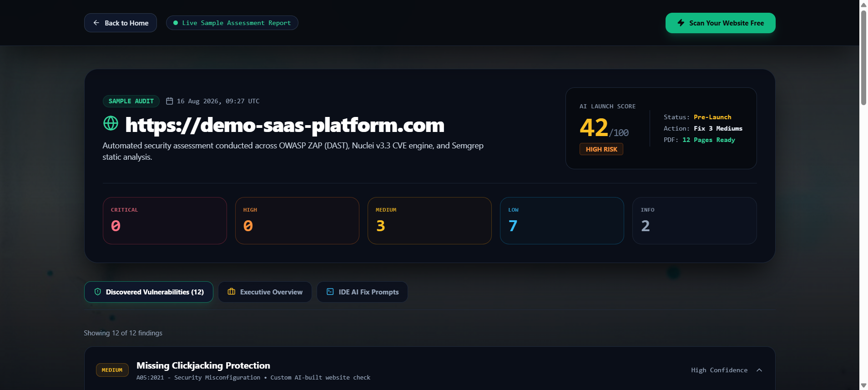
Task: Click the Pre-Launch status value
Action: [x=712, y=117]
